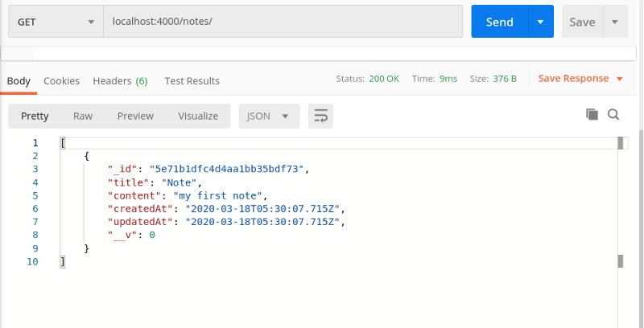Copy response body using copy icon
The image size is (644, 328).
[x=592, y=115]
